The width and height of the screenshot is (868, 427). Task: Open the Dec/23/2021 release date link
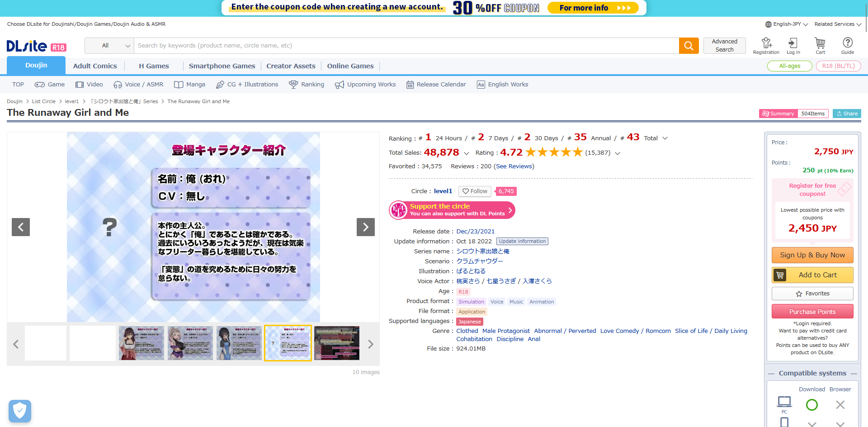476,232
